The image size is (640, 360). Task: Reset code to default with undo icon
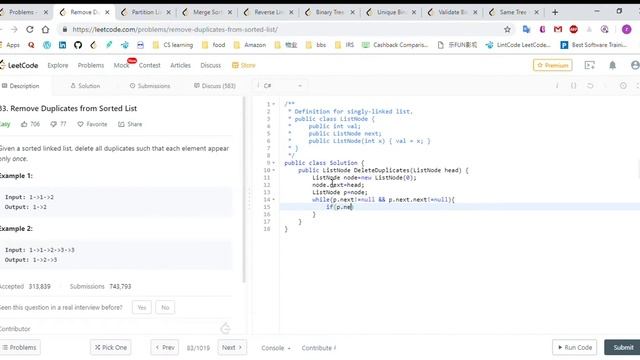click(x=590, y=86)
